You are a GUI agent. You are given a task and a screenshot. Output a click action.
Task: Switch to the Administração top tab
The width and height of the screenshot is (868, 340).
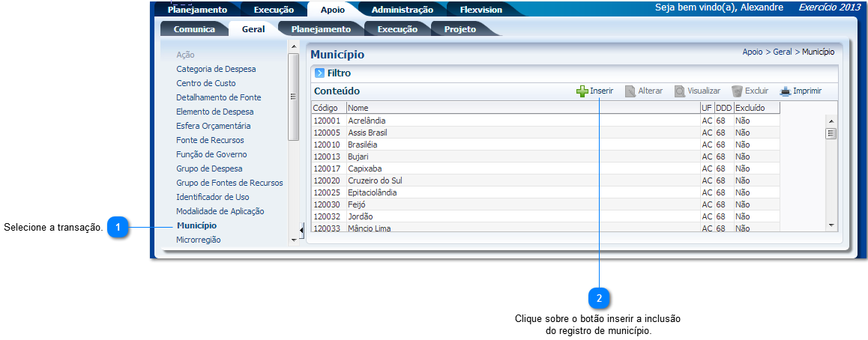click(x=402, y=10)
